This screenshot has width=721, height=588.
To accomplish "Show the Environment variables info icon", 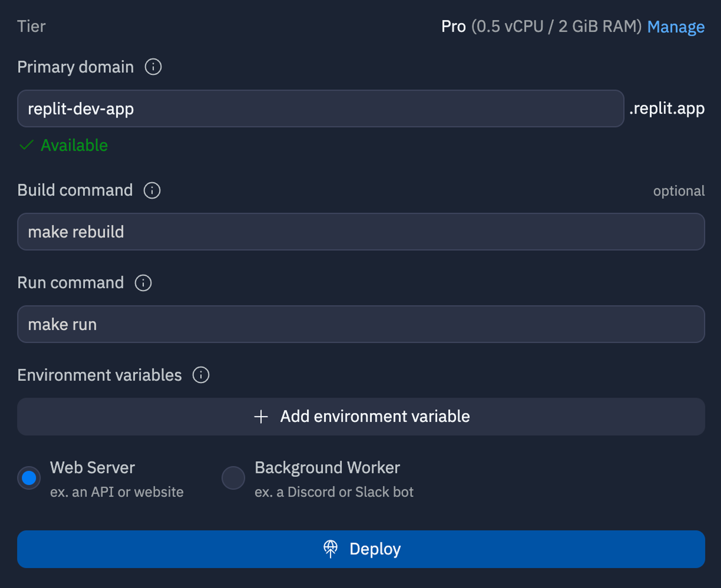I will point(201,375).
